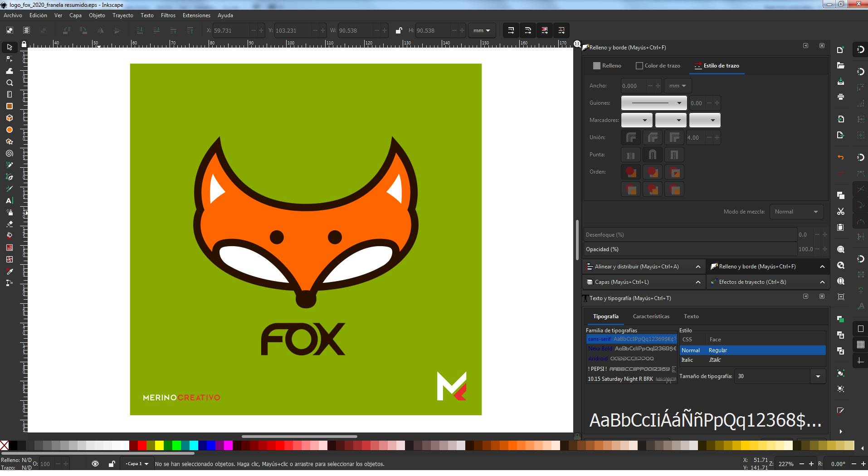
Task: Open the Filtros menu
Action: (168, 15)
